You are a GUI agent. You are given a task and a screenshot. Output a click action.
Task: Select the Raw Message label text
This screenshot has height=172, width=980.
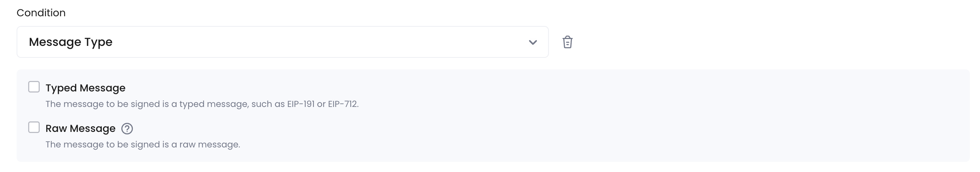click(x=80, y=129)
